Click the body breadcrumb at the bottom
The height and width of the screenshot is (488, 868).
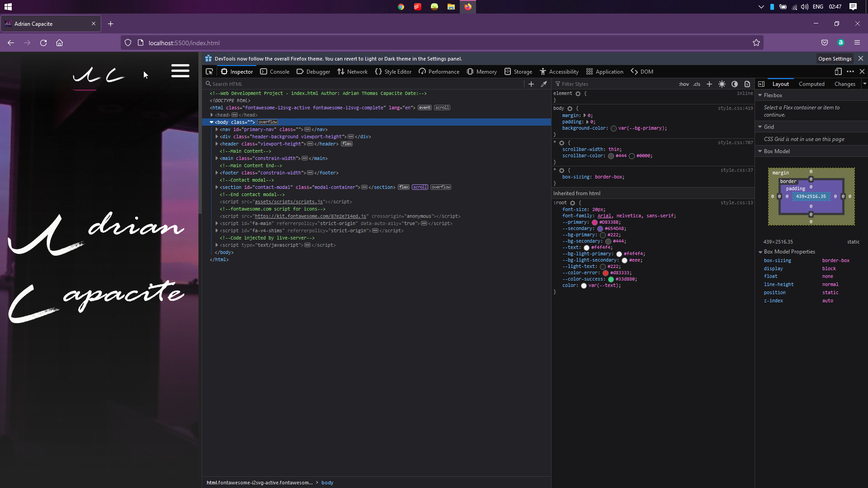tap(327, 483)
